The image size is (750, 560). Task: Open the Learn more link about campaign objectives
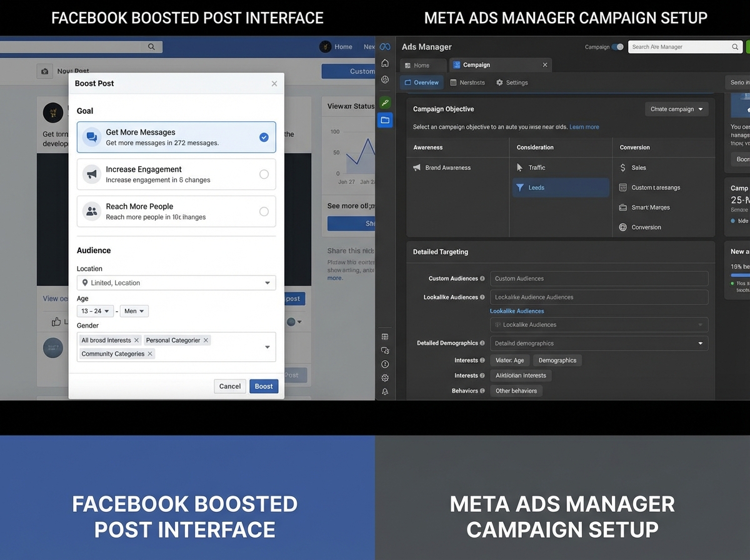click(x=584, y=126)
